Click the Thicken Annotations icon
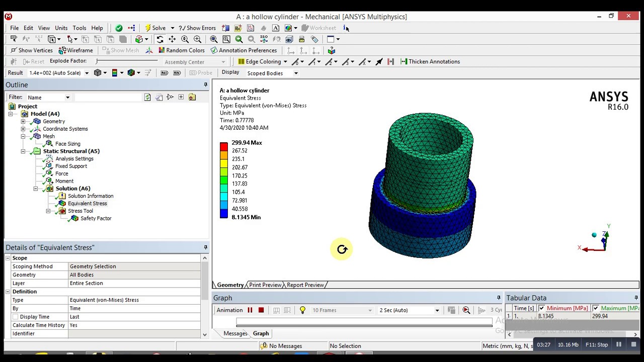Image resolution: width=644 pixels, height=362 pixels. 404,61
